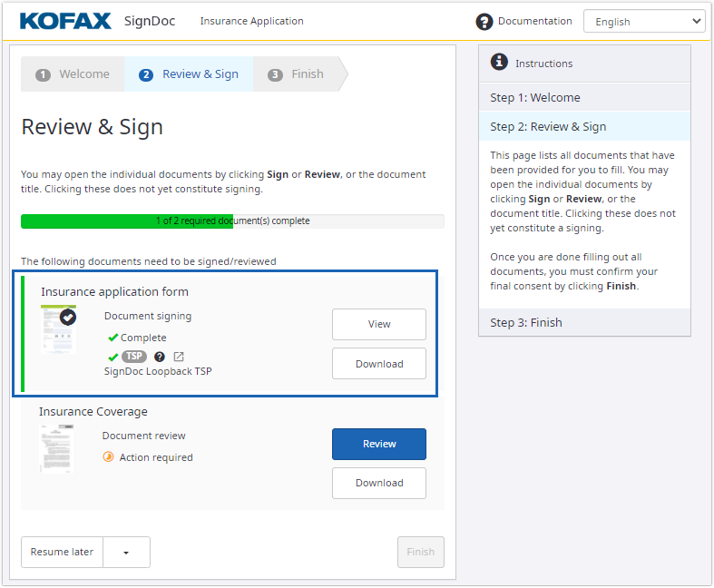Expand Step 1: Welcome instructions

point(584,97)
